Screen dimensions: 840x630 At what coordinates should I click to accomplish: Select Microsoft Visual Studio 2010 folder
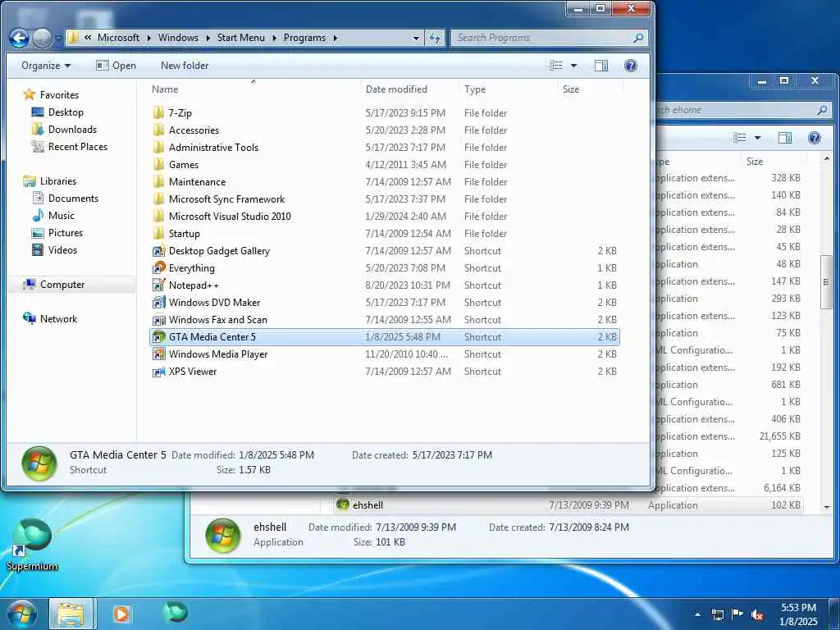point(230,217)
